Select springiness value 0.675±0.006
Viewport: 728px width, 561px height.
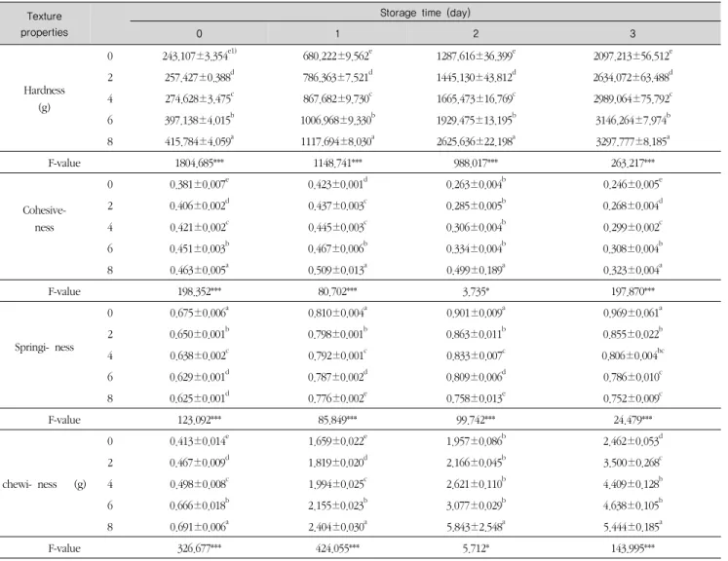click(x=199, y=313)
